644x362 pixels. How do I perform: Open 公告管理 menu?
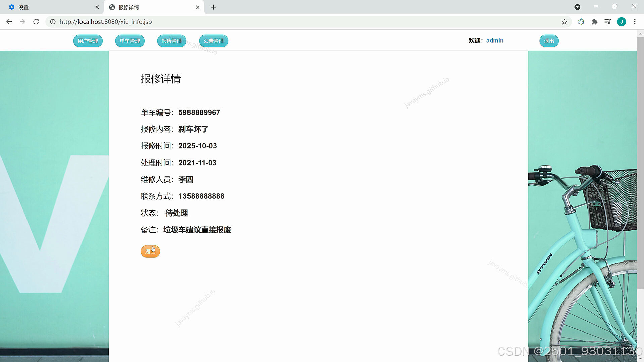coord(214,41)
